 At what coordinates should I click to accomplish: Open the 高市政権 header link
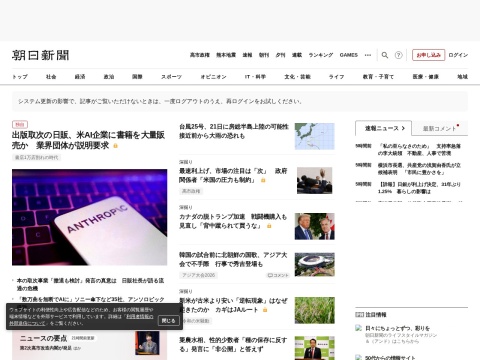pos(200,55)
